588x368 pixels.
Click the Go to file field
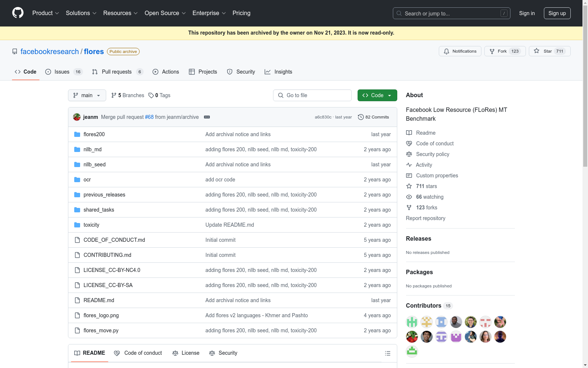(312, 95)
